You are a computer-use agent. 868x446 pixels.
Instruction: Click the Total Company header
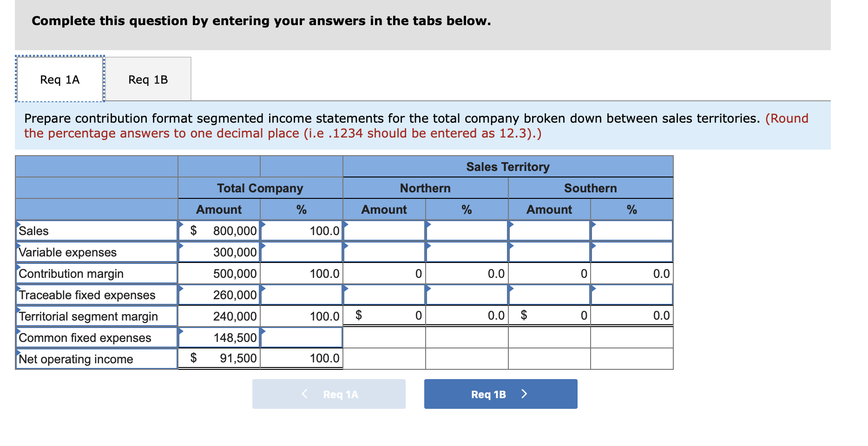[260, 188]
